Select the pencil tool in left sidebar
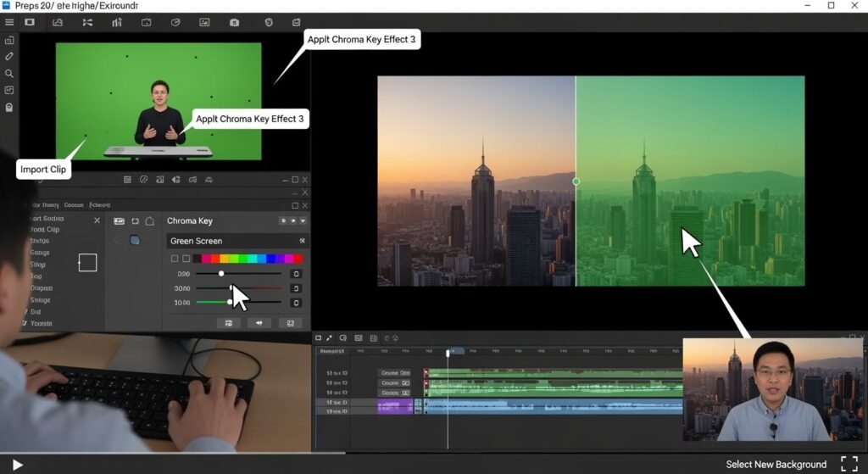 8,57
